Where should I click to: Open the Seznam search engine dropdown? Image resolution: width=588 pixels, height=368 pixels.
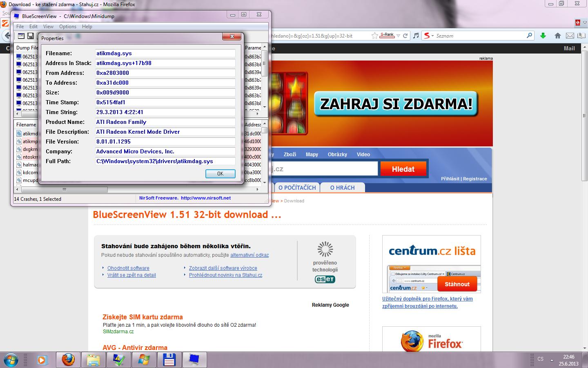(x=428, y=36)
